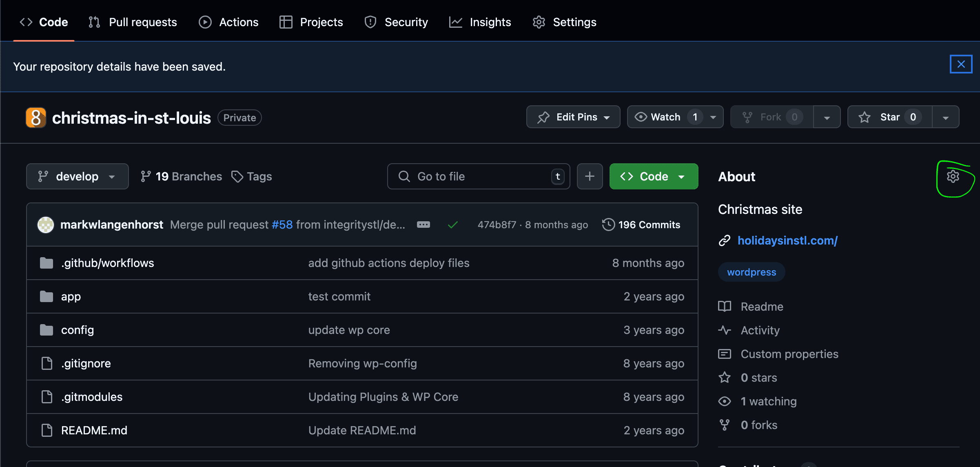The width and height of the screenshot is (980, 467).
Task: Click the commit message ellipsis icon
Action: 423,224
